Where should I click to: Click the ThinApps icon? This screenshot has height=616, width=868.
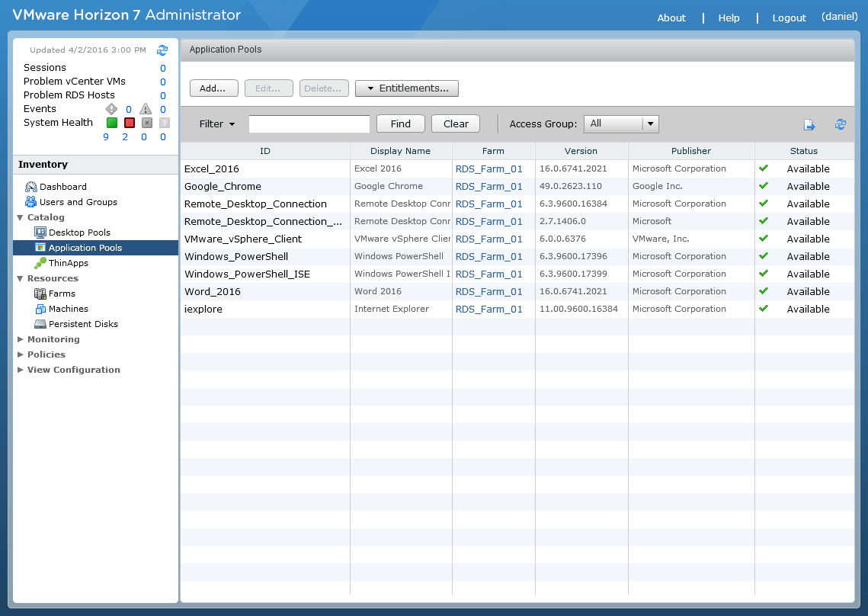coord(40,262)
